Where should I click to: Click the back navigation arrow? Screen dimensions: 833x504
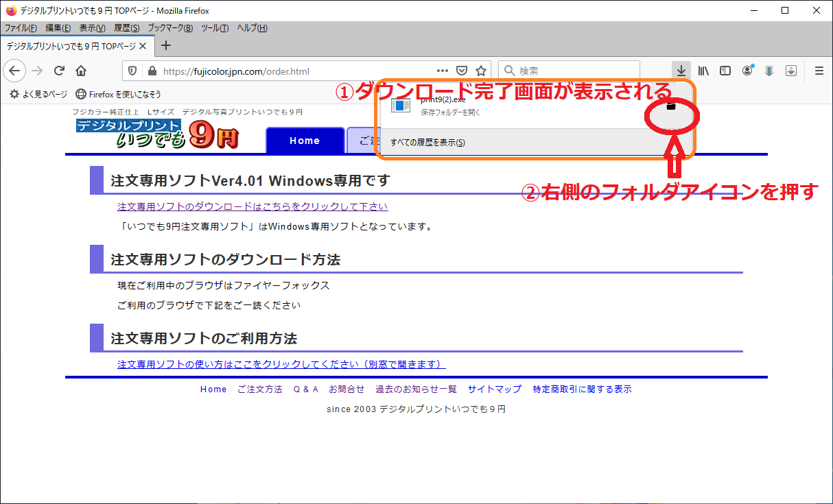click(x=15, y=71)
